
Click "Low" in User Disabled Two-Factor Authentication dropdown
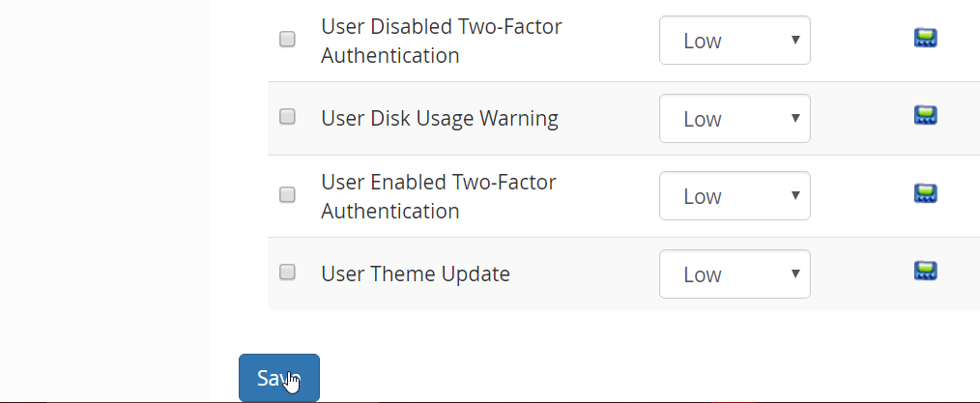tap(703, 41)
